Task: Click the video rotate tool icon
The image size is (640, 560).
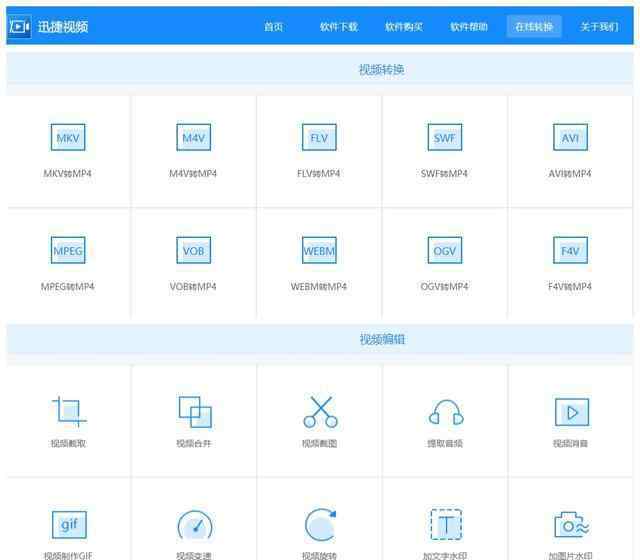Action: (x=320, y=525)
